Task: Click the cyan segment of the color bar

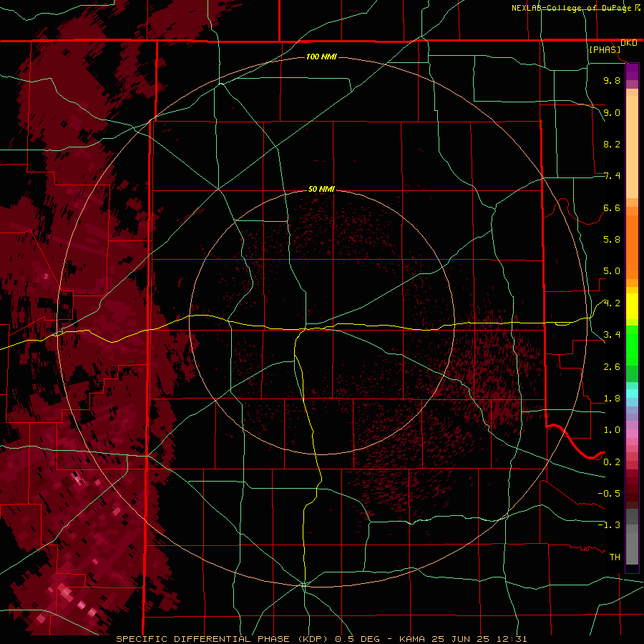Action: (632, 394)
